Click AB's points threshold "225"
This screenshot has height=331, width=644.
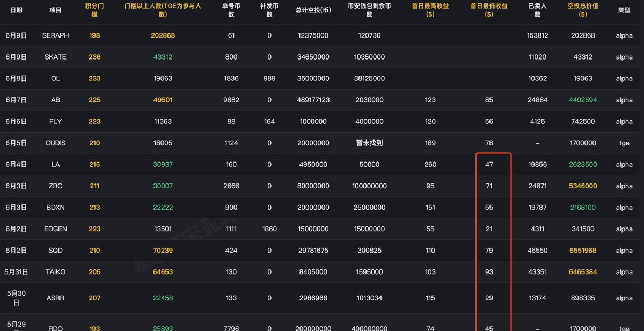pyautogui.click(x=94, y=100)
